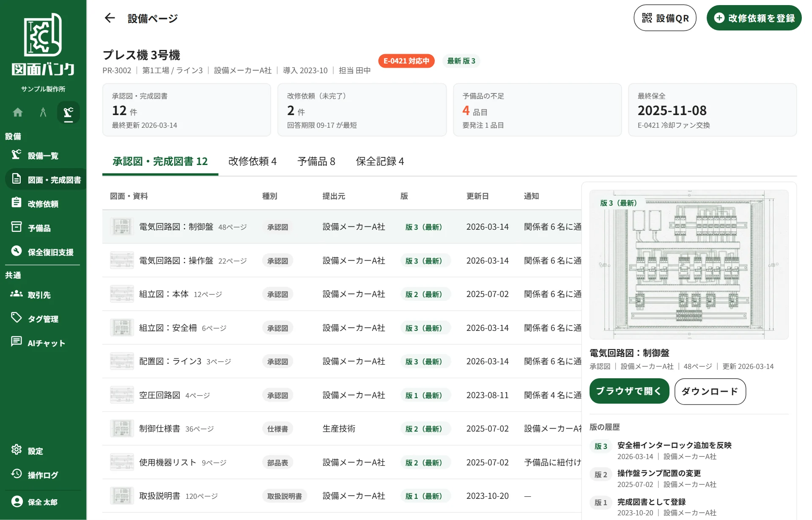Show the 設備QR code
This screenshot has height=520, width=812.
coord(665,18)
